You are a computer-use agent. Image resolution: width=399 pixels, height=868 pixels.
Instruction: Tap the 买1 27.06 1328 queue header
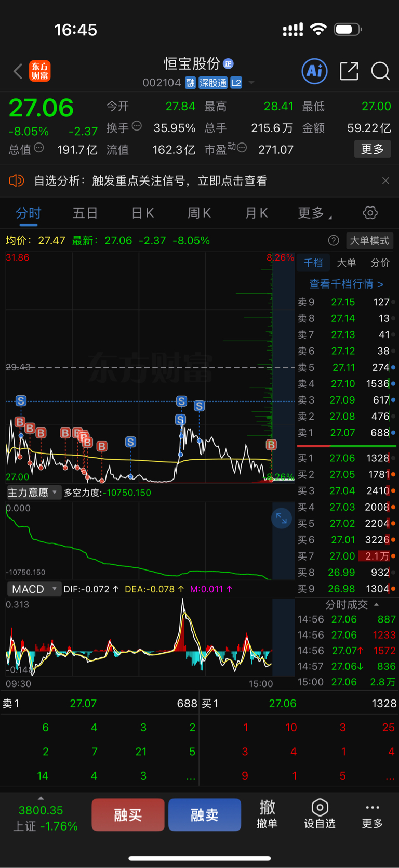click(x=299, y=703)
